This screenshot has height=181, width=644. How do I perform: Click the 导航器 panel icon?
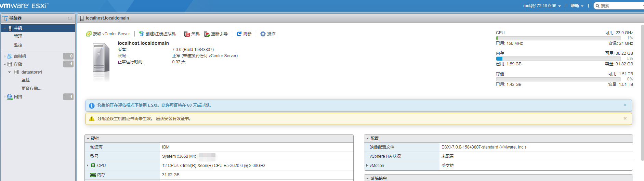tap(5, 18)
